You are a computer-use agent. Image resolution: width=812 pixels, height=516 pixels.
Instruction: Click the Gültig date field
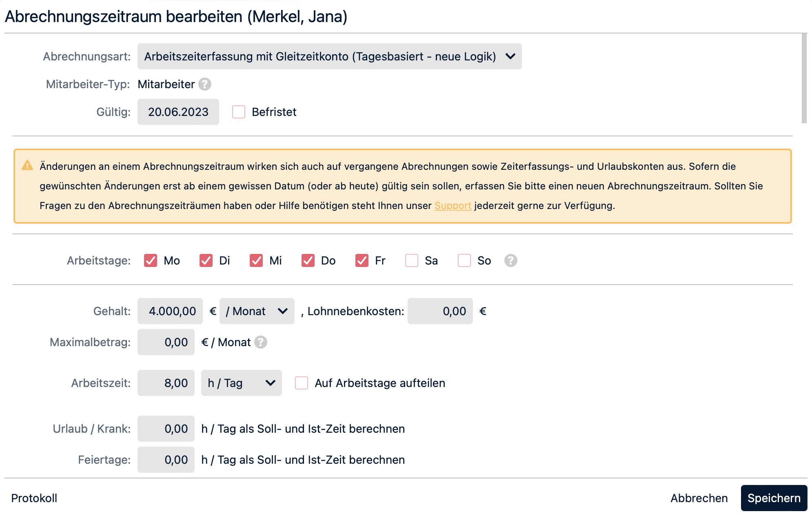[x=178, y=112]
